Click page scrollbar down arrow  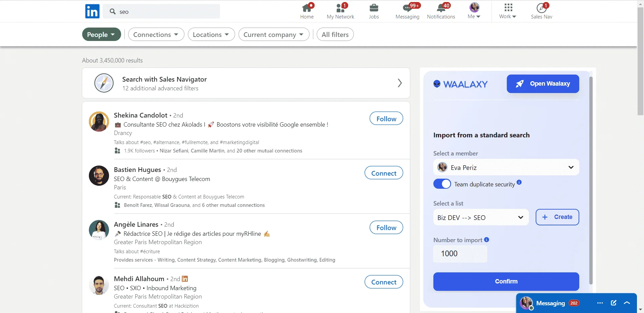[640, 310]
